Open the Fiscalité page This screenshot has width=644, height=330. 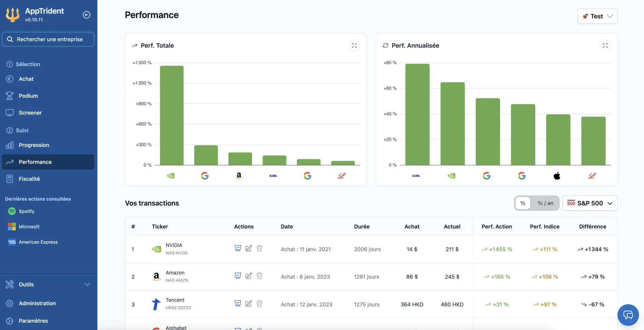tap(48, 179)
